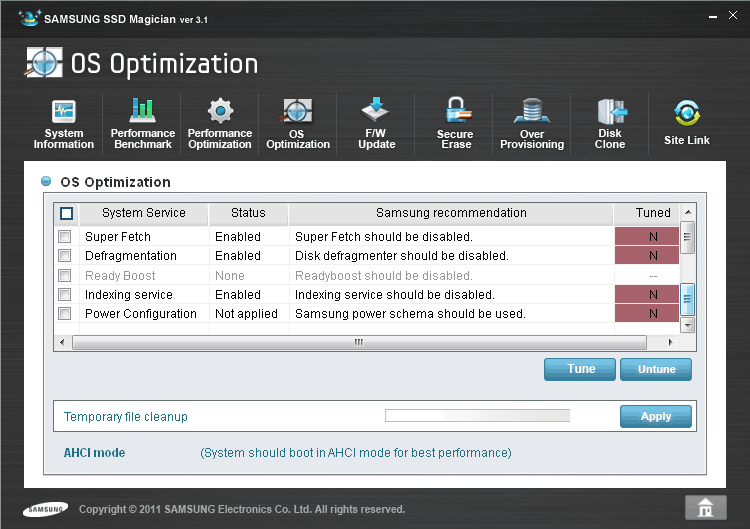Viewport: 750px width, 529px height.
Task: Select the Ready Boost row name
Action: [x=120, y=276]
